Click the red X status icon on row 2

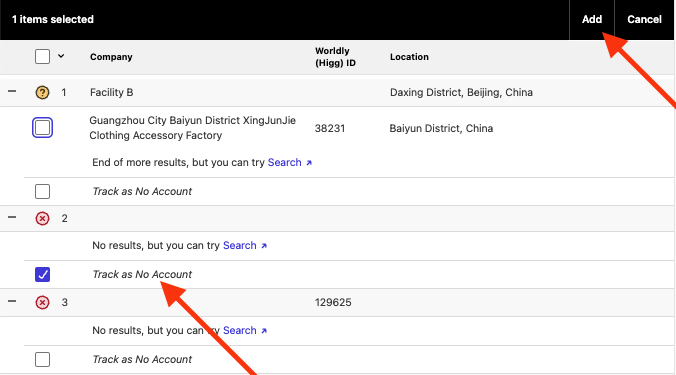pos(42,219)
